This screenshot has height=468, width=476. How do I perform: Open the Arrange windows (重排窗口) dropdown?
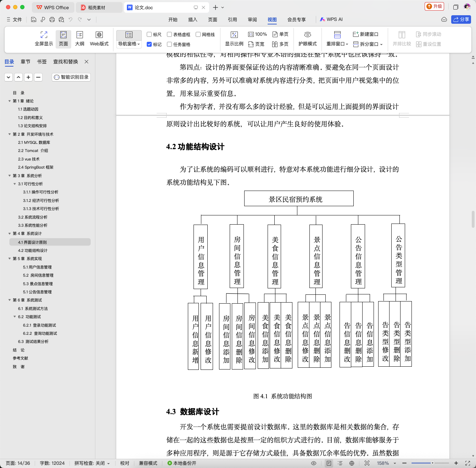337,44
